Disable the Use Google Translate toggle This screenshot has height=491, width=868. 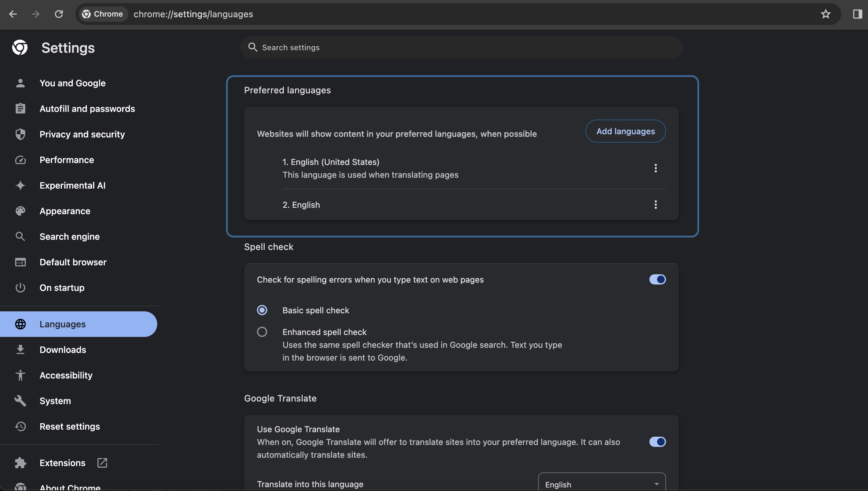[657, 442]
